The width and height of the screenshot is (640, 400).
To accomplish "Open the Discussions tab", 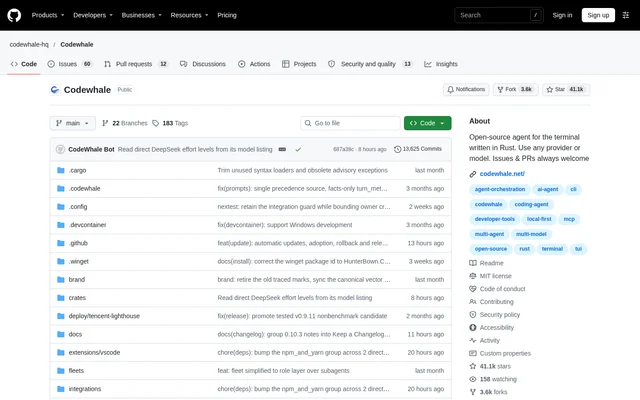I will pos(203,64).
